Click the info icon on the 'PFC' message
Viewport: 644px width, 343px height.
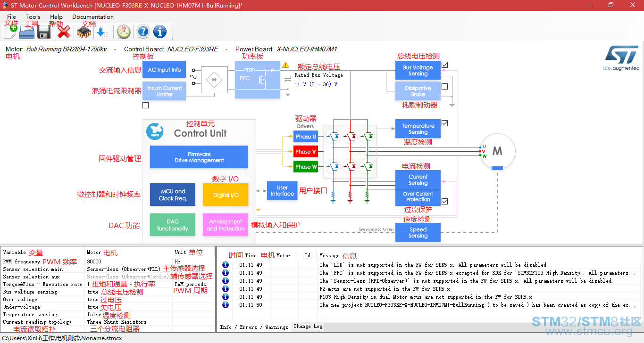coord(226,273)
